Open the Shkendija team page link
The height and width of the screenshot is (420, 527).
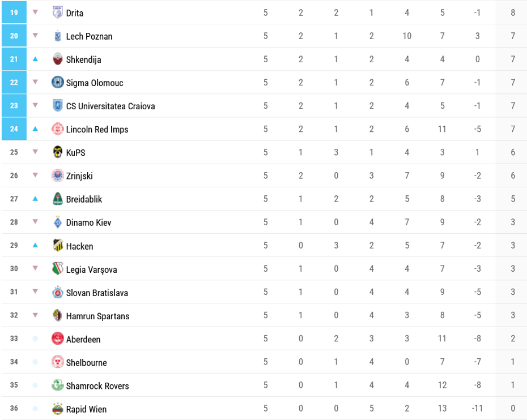tap(83, 59)
